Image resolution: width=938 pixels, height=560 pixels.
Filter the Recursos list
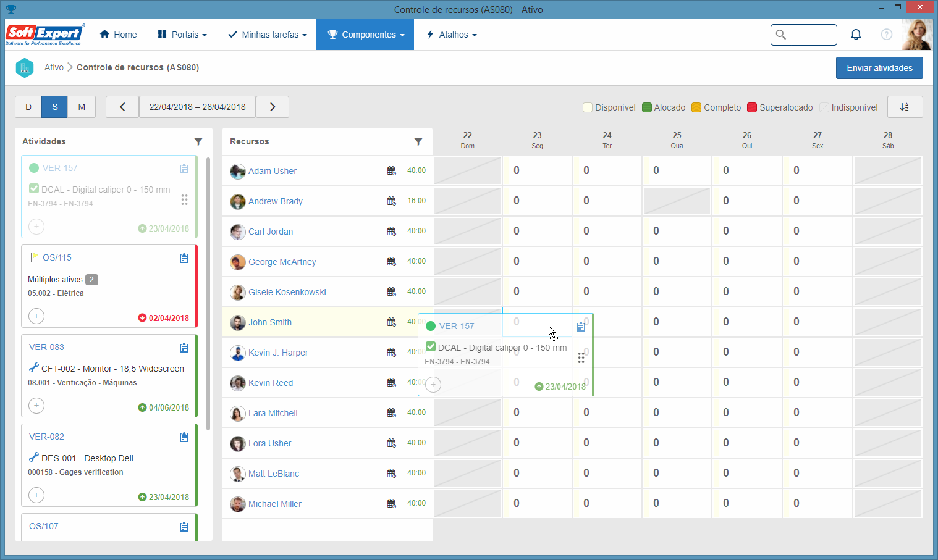[x=418, y=142]
